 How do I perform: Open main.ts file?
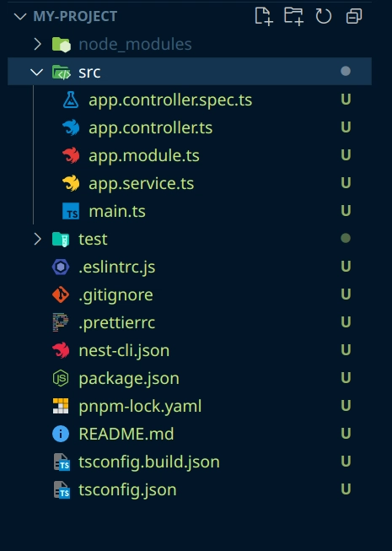click(190, 211)
